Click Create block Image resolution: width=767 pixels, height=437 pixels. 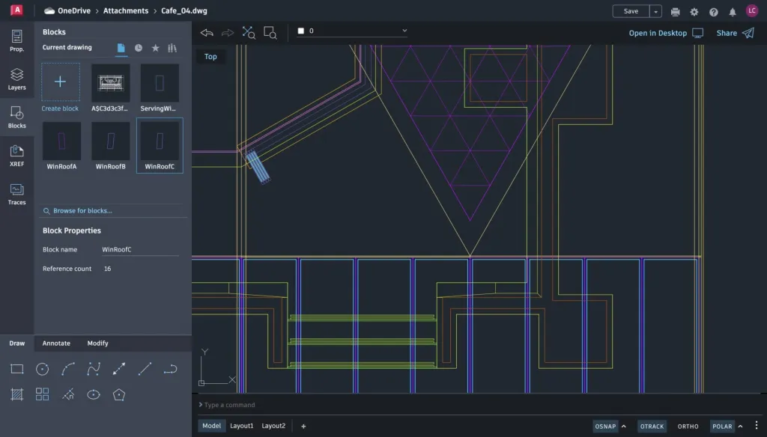[60, 88]
